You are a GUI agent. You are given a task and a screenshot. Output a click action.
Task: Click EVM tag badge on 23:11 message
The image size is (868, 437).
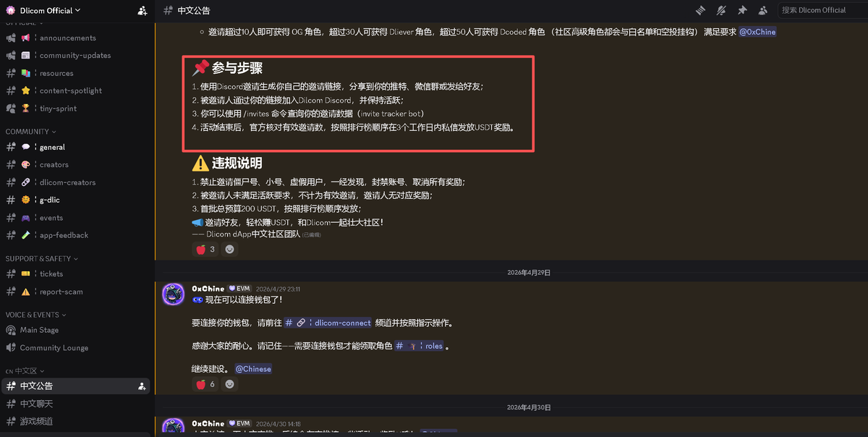point(240,289)
